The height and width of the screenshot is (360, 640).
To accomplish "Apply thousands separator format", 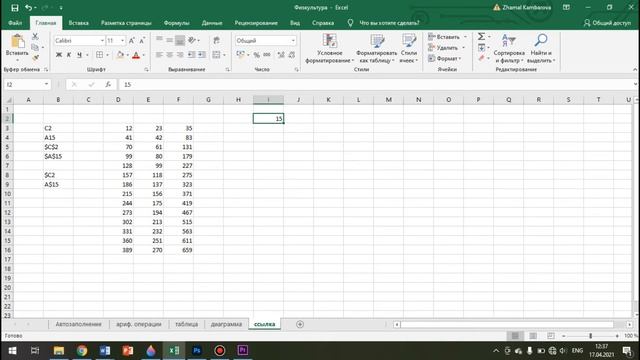I will pyautogui.click(x=267, y=55).
